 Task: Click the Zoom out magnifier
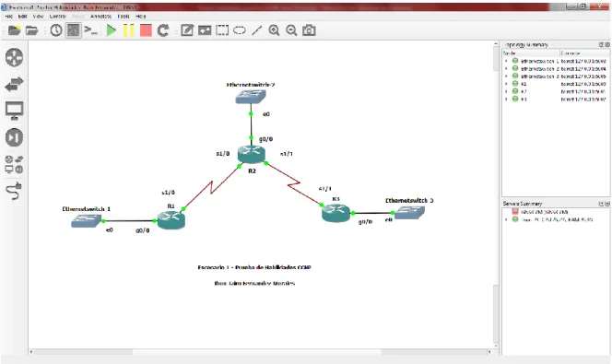pyautogui.click(x=291, y=30)
